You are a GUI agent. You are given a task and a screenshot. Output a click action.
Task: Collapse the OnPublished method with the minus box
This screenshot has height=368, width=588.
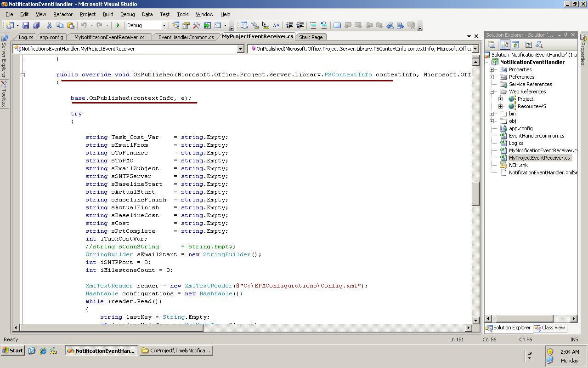click(23, 75)
